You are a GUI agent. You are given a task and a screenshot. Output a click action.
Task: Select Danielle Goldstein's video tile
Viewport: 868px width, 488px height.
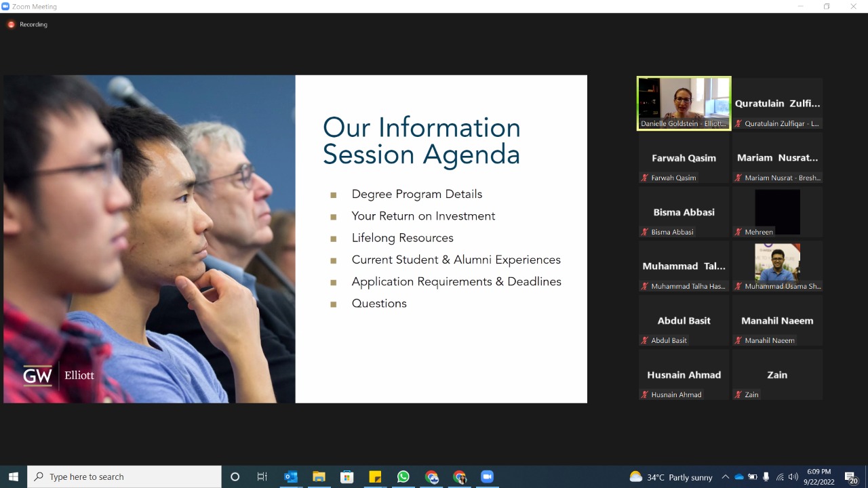click(684, 103)
